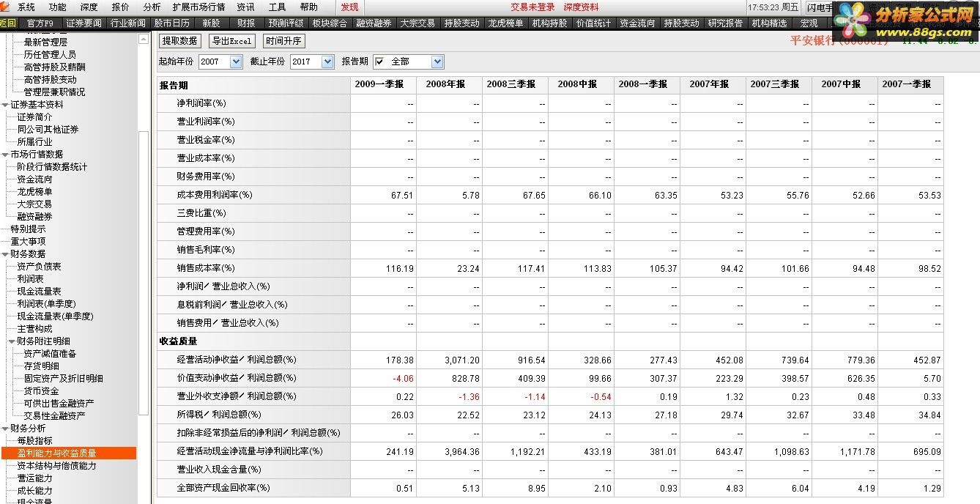Click the 成本费用利润率(%) row label
This screenshot has height=504, width=980.
point(215,196)
